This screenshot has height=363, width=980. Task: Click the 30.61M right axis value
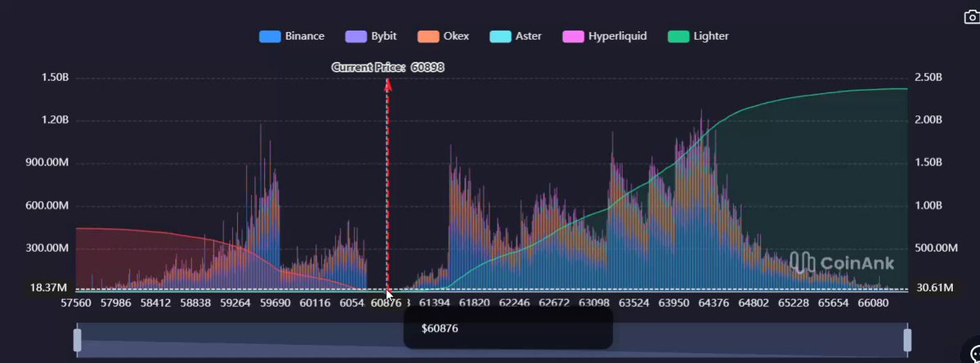point(935,288)
